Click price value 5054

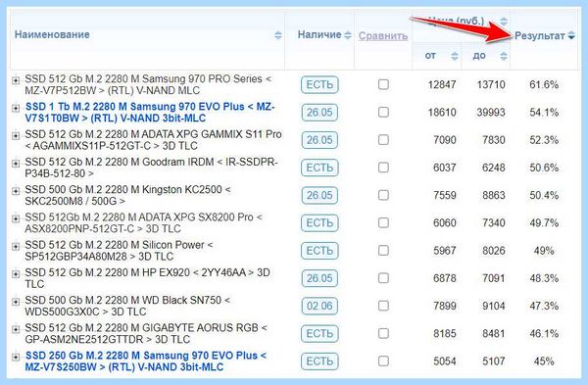click(x=445, y=361)
